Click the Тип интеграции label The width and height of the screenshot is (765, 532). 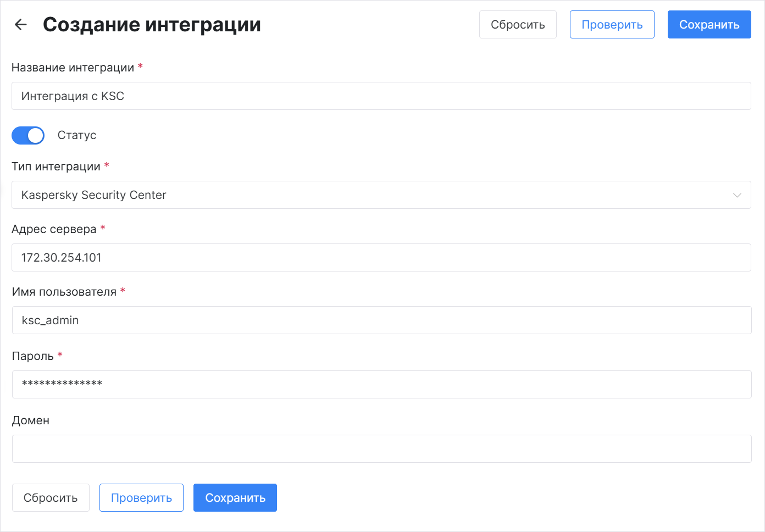(x=56, y=167)
